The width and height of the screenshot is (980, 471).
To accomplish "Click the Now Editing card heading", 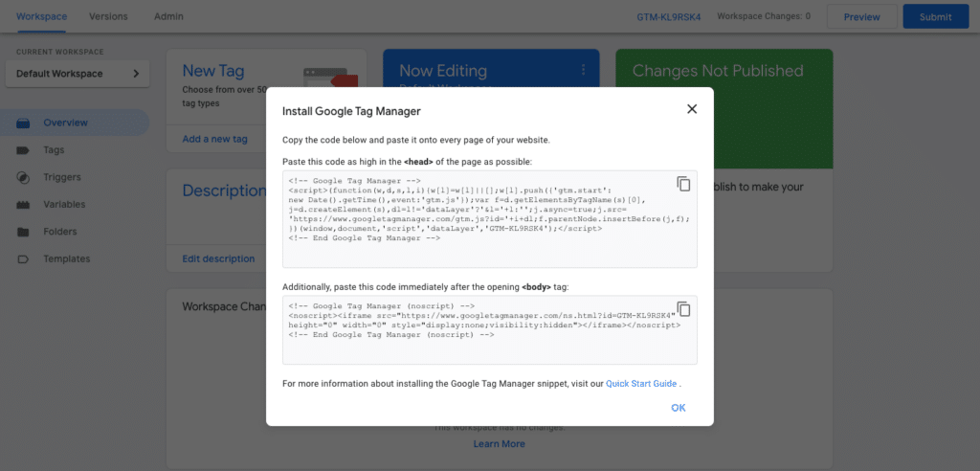I will [x=443, y=71].
